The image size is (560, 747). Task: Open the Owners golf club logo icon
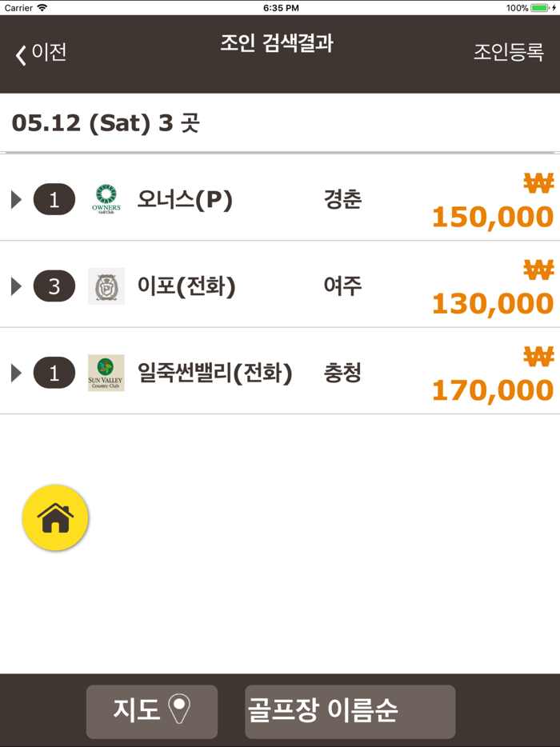coord(105,199)
